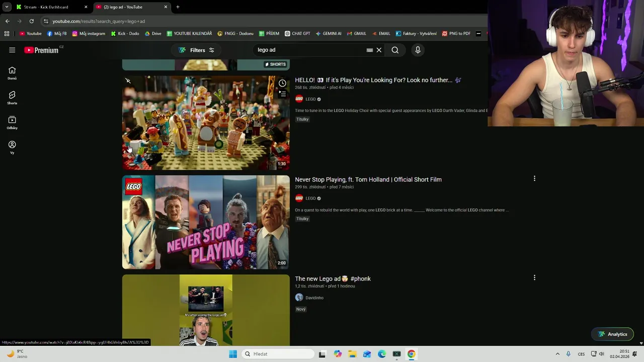644x362 pixels.
Task: Open 'HELLO! If it's Play You're Looking For' title
Action: [x=377, y=80]
